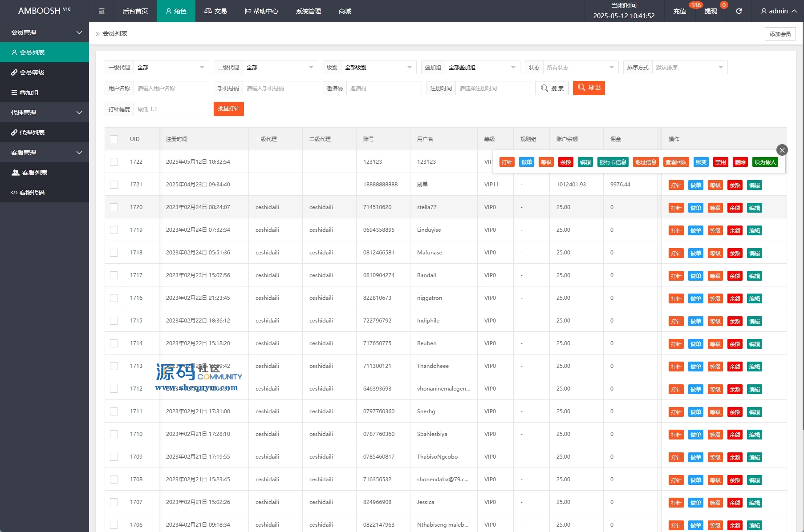Click the 提现 withdrawal notification item
Image resolution: width=804 pixels, height=532 pixels.
pos(711,11)
